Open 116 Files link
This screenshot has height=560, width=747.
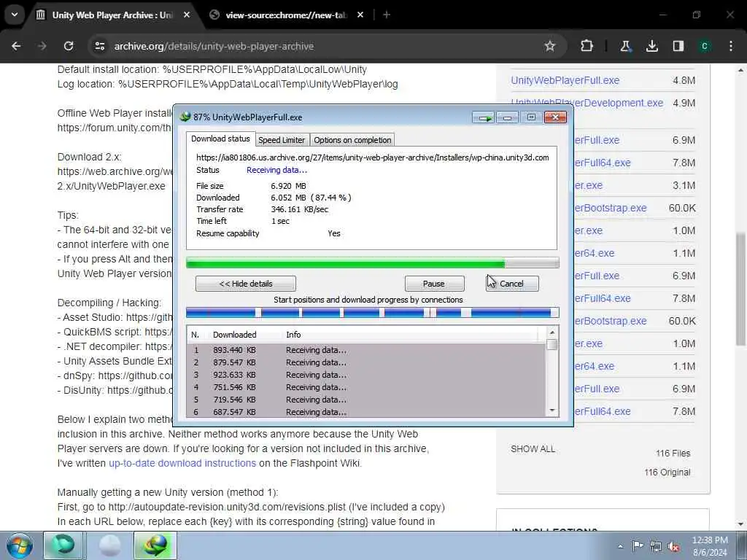coord(673,454)
